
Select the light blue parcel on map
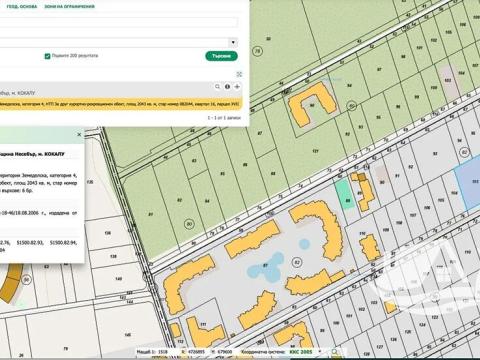(x=468, y=187)
